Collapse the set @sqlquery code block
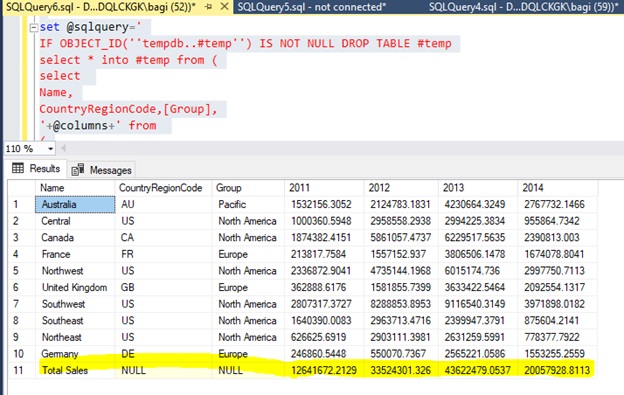This screenshot has width=624, height=395. click(34, 27)
